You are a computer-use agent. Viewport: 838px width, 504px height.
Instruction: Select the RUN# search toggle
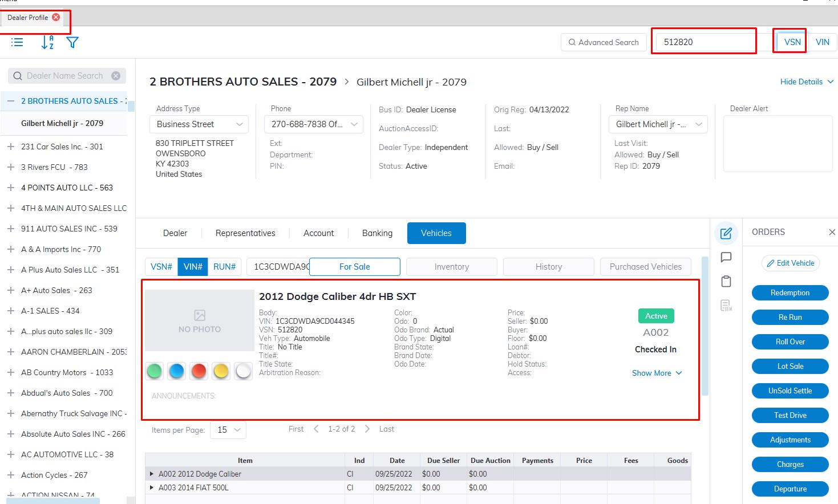pos(224,267)
